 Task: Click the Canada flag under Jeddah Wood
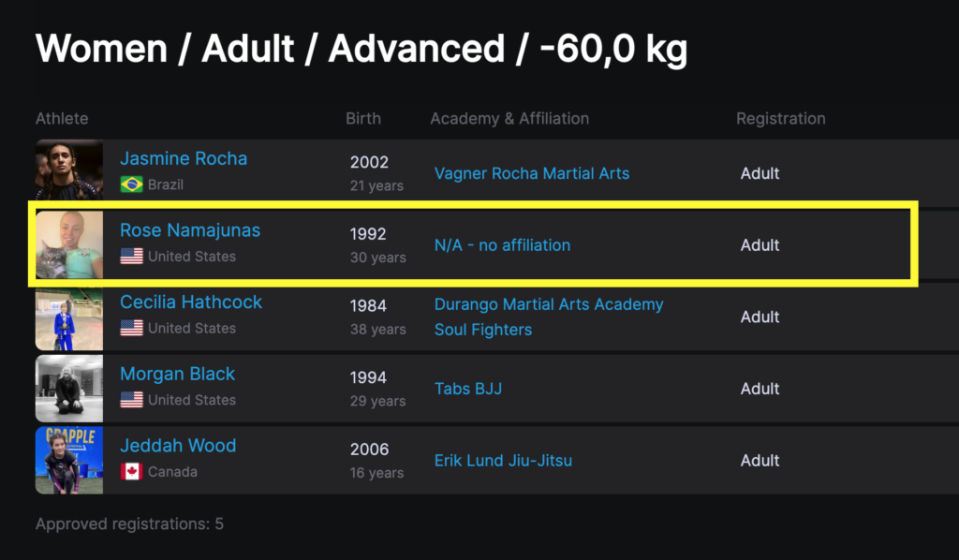point(131,472)
